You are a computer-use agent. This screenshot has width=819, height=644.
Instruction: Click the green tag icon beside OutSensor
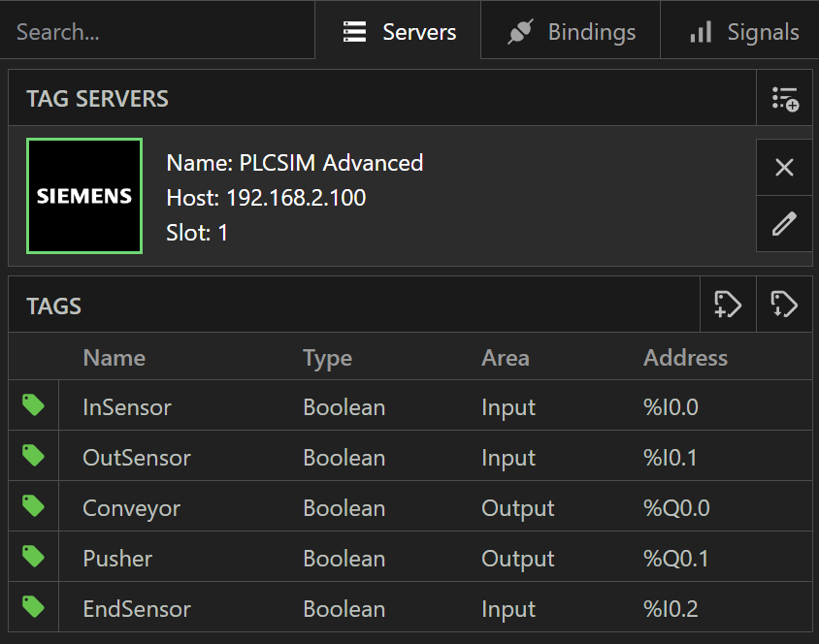point(34,456)
